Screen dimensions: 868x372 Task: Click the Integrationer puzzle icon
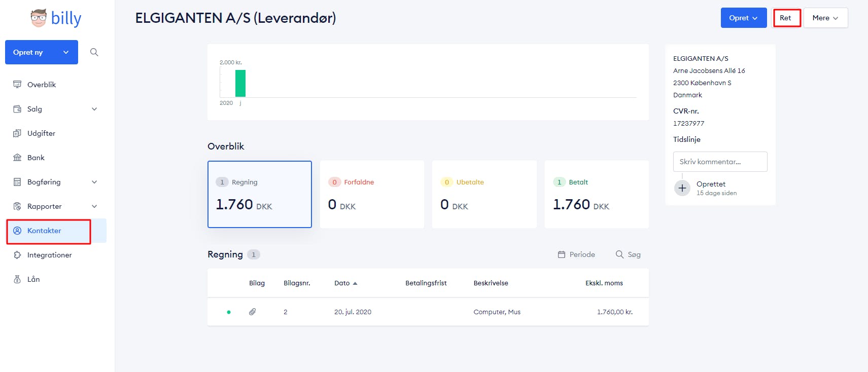coord(17,255)
